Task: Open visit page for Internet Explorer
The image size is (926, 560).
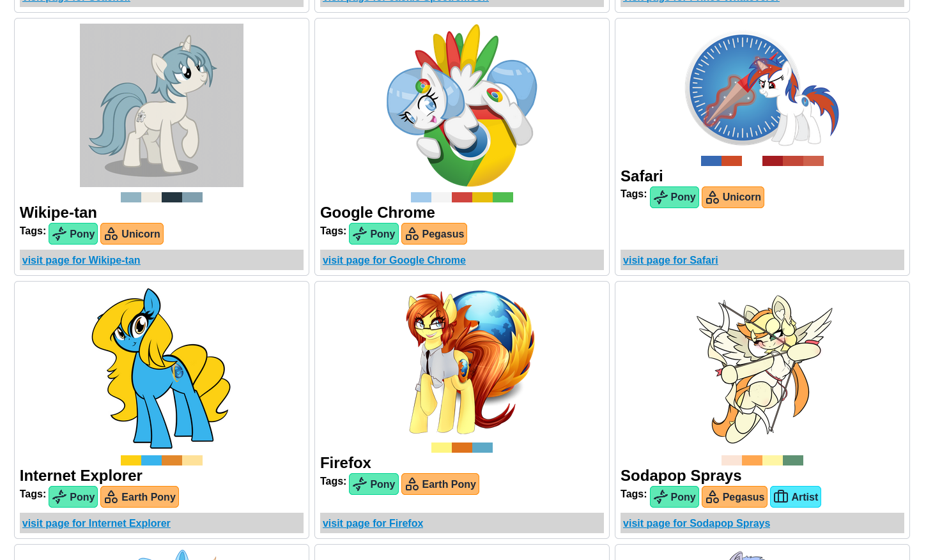Action: (96, 524)
